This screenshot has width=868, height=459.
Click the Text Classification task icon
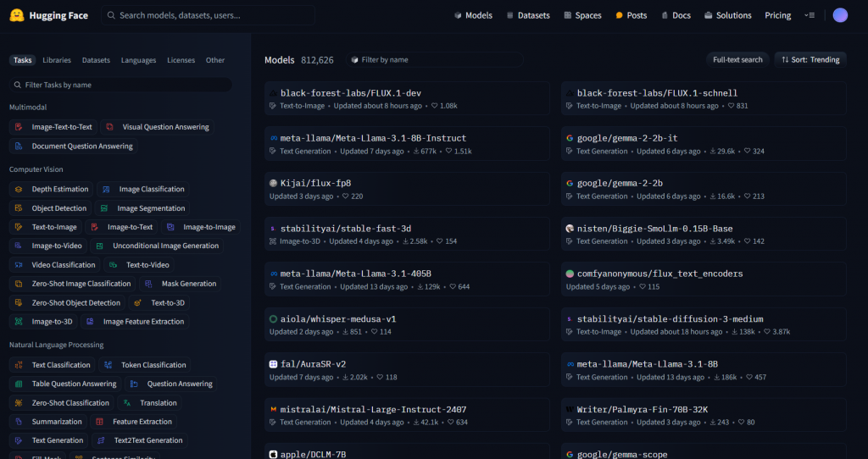click(x=19, y=365)
